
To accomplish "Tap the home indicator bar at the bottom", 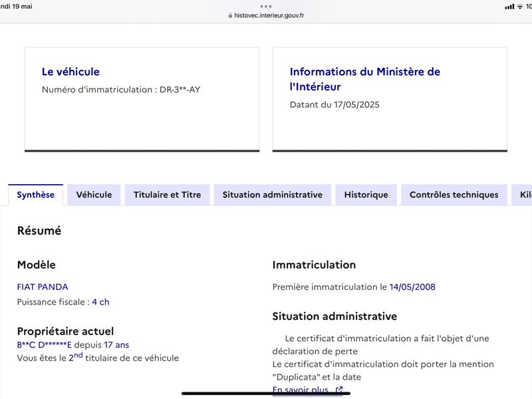I will 266,394.
